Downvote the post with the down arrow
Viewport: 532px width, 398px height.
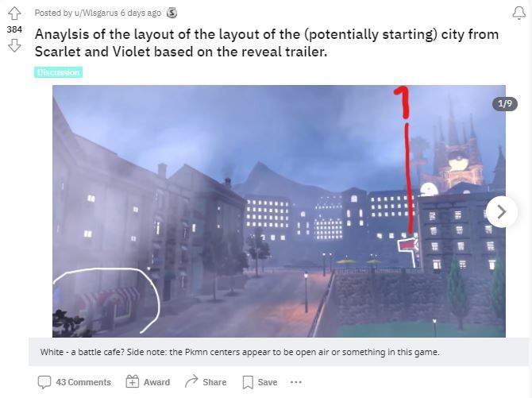pyautogui.click(x=14, y=45)
